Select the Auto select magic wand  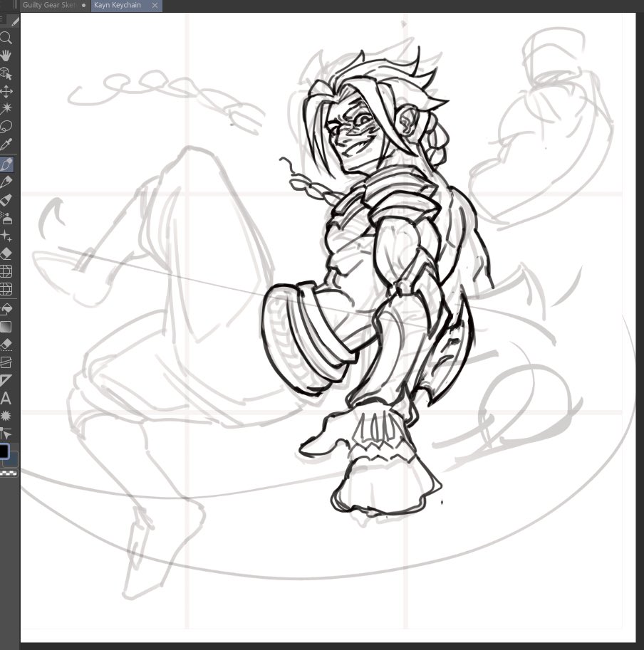(6, 109)
